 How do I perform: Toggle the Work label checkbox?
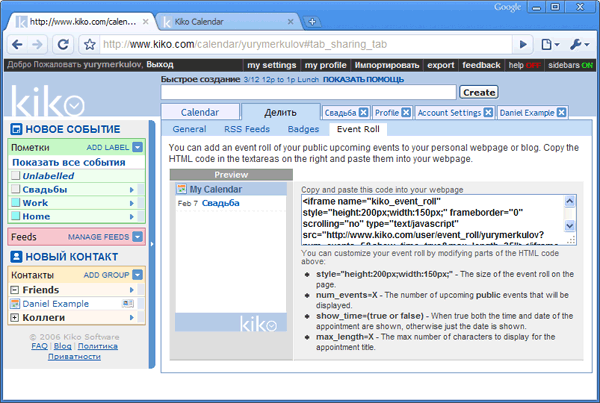pos(15,202)
